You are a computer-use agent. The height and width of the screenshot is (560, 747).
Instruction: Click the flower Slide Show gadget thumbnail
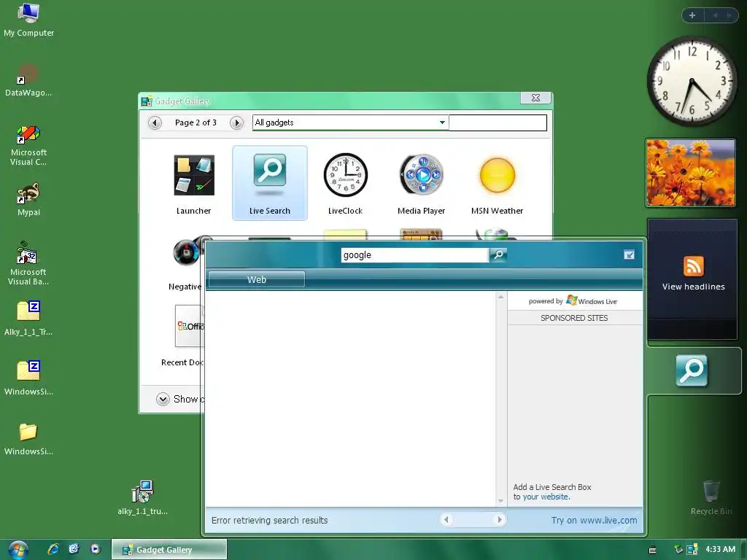[691, 173]
